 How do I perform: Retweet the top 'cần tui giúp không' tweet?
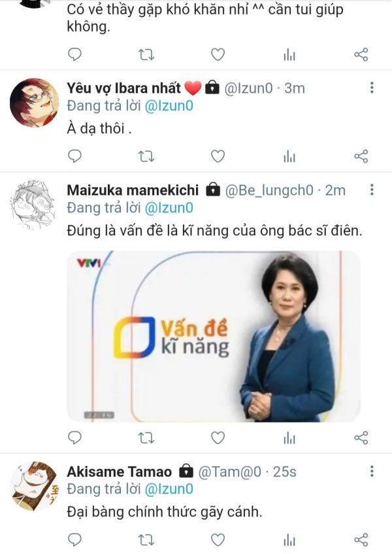pyautogui.click(x=146, y=54)
